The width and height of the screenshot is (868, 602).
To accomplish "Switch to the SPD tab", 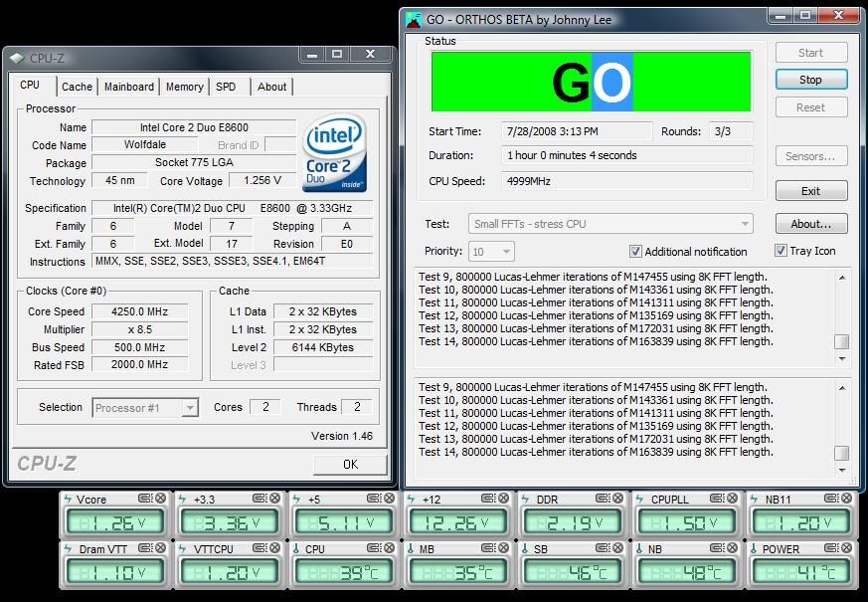I will pos(226,87).
